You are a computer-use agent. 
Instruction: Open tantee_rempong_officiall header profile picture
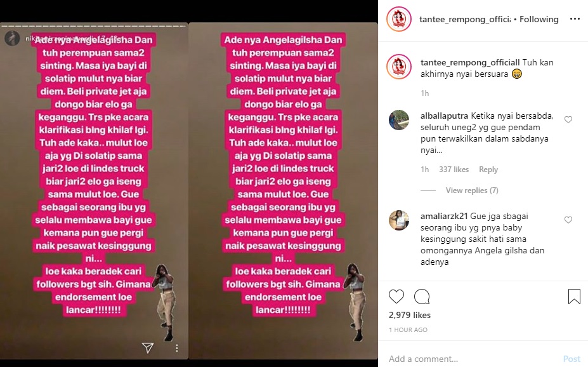(x=399, y=19)
